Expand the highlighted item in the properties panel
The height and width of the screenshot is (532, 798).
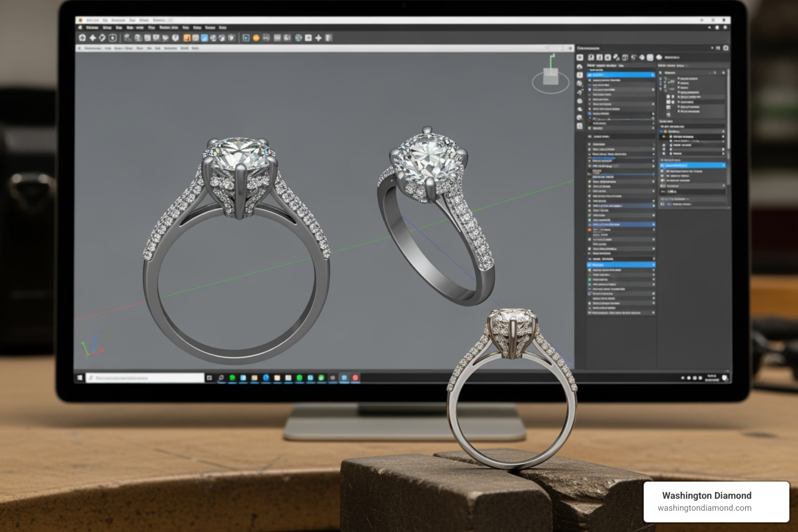tap(691, 166)
